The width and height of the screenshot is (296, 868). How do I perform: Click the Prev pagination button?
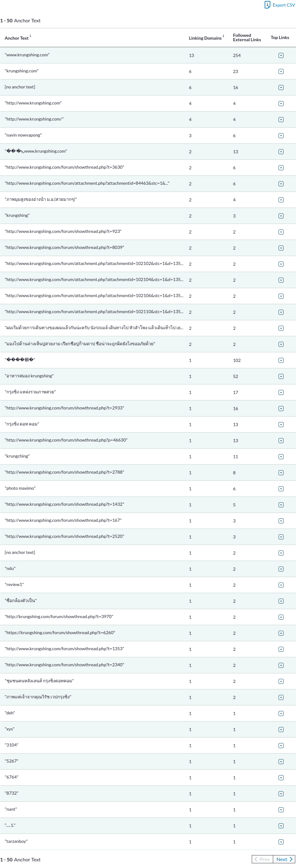[x=262, y=859]
